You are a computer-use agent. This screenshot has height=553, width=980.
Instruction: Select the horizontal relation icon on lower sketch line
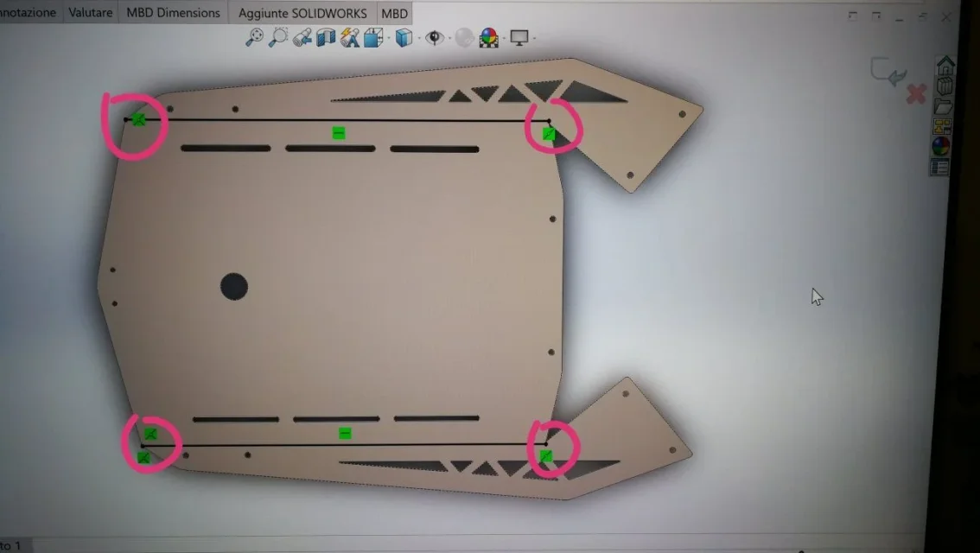[x=345, y=433]
